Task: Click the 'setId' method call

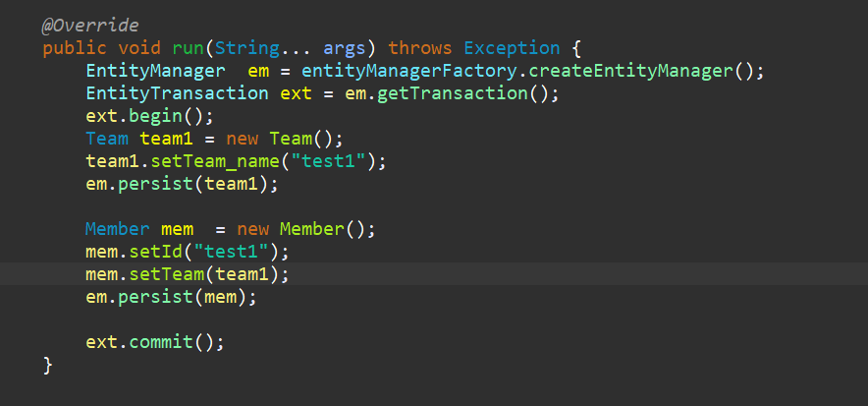Action: pyautogui.click(x=155, y=252)
